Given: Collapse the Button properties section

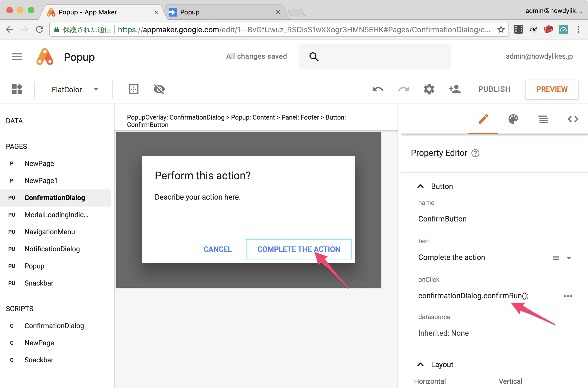Looking at the screenshot, I should coord(420,186).
